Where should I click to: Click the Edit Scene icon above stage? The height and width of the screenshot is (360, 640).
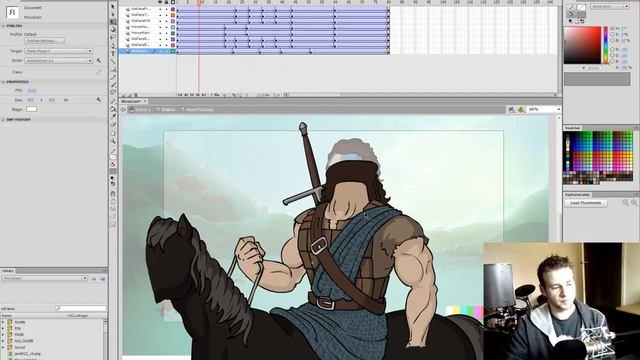point(511,109)
